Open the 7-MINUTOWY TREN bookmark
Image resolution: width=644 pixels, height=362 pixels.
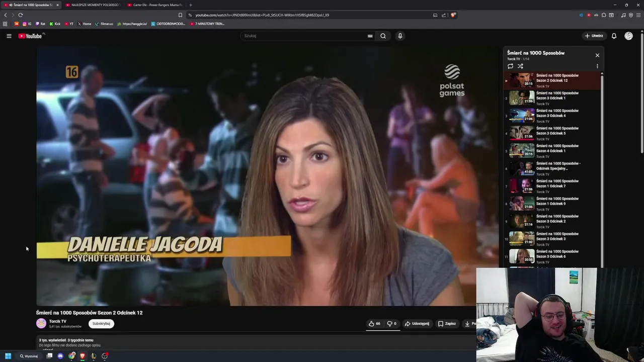tap(207, 24)
